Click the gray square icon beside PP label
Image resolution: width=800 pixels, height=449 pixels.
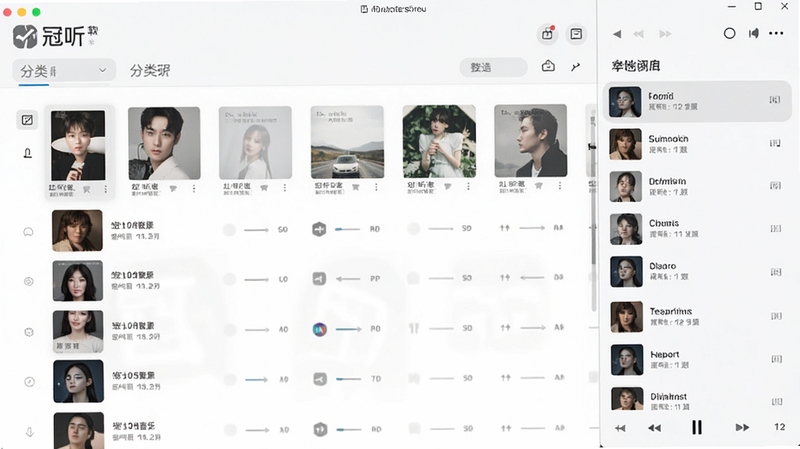319,279
